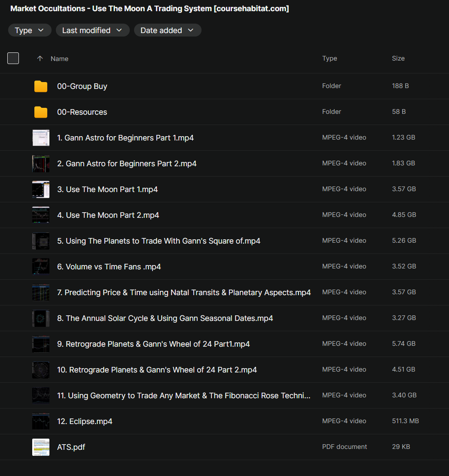The height and width of the screenshot is (476, 449).
Task: Click the 00-Resources folder icon
Action: point(41,112)
